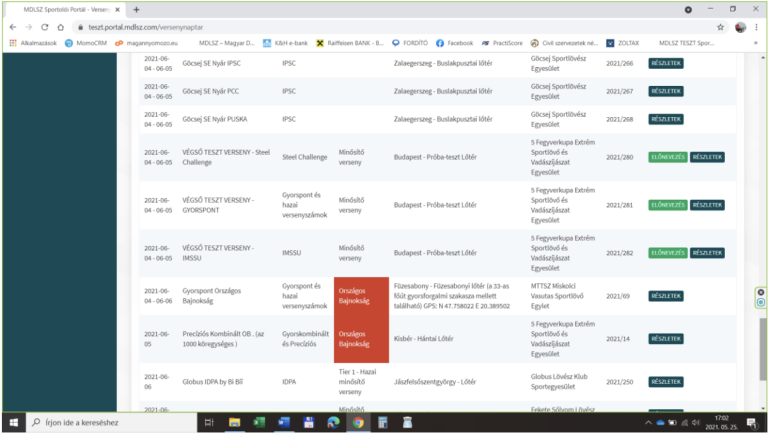Click the browser Back arrow
The height and width of the screenshot is (435, 768).
point(10,27)
